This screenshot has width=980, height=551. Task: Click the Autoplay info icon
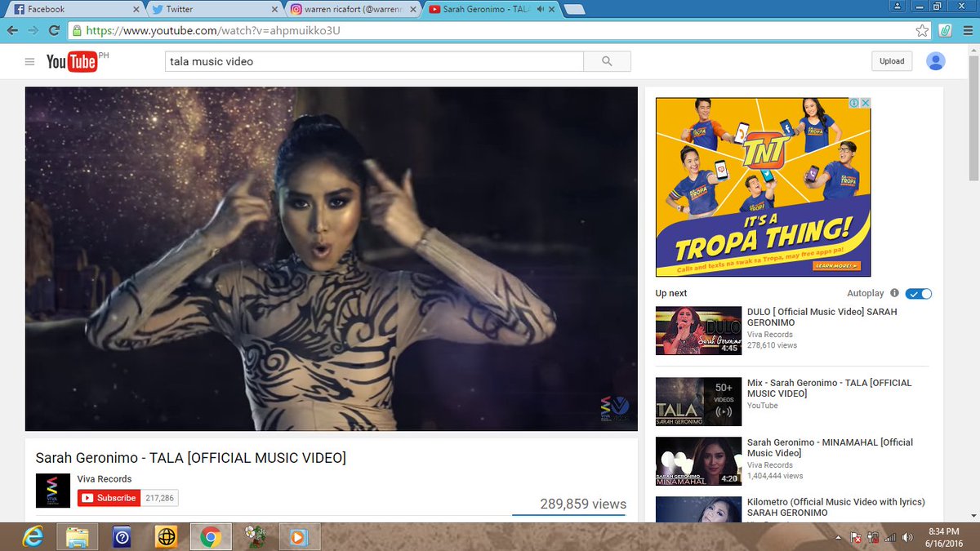894,293
